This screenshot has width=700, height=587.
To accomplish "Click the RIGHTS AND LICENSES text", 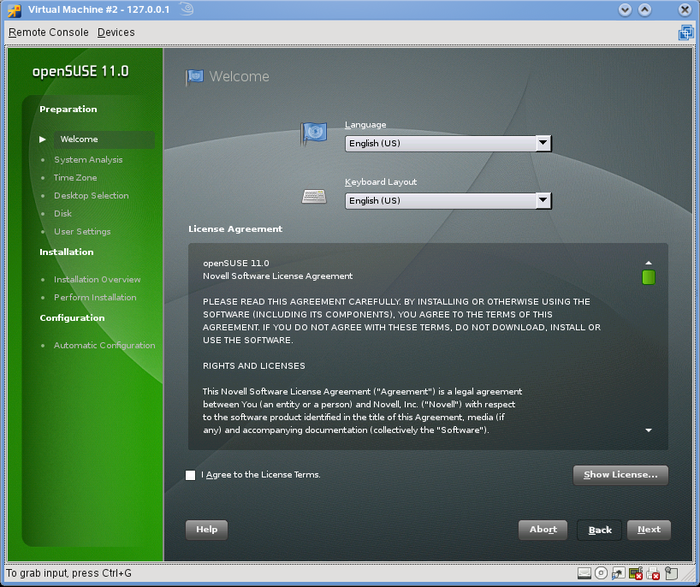I will coord(254,366).
